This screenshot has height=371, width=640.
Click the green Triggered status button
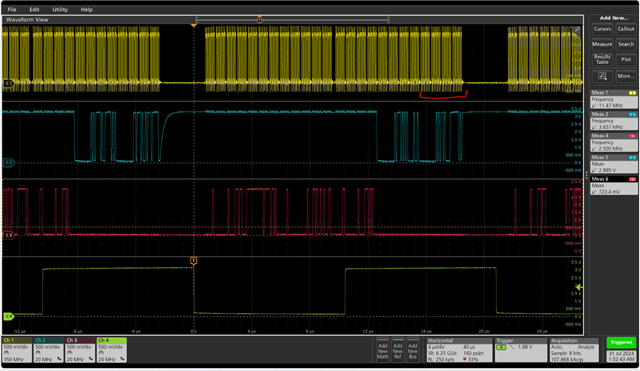(621, 342)
